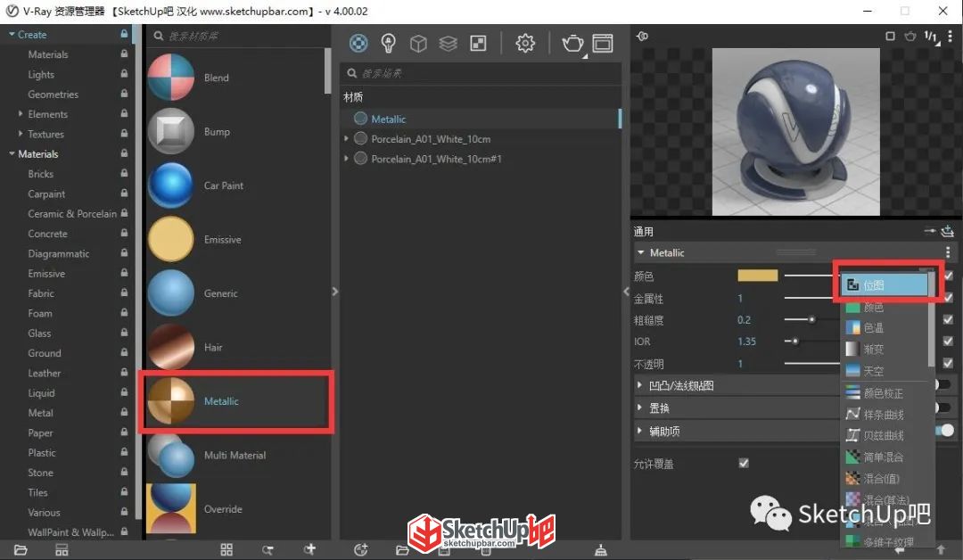Click the lock icon beside Ceramic & Porcelain
The image size is (963, 560).
(x=124, y=213)
